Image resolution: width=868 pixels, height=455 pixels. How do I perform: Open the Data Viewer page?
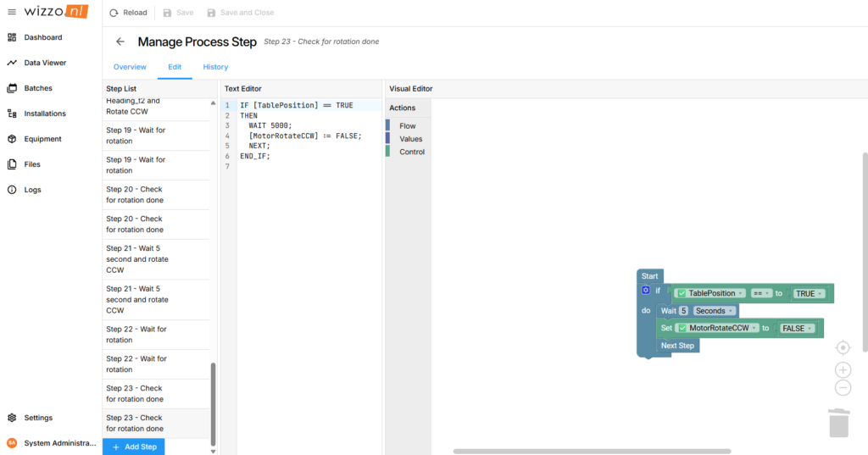coord(44,63)
